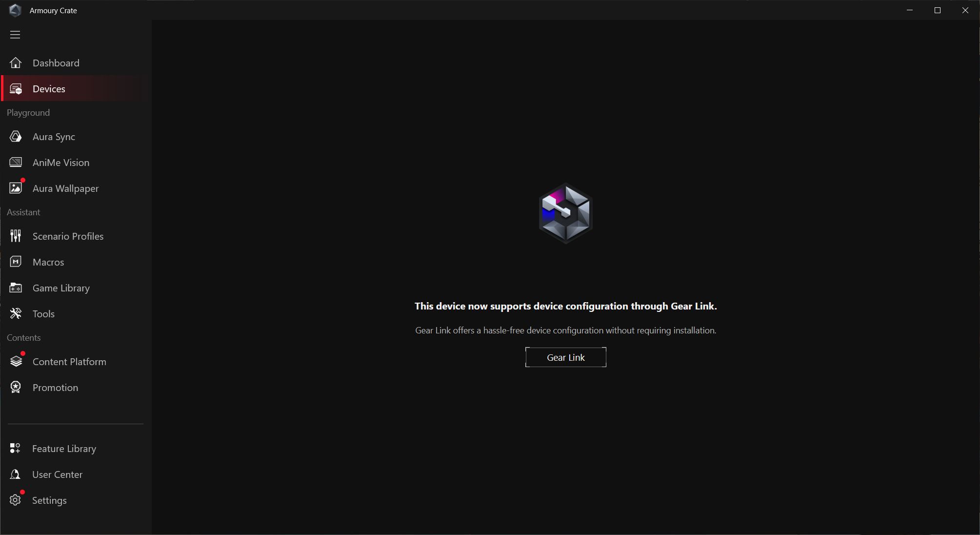Click the Gear Link cube logo
The height and width of the screenshot is (535, 980).
[x=566, y=213]
